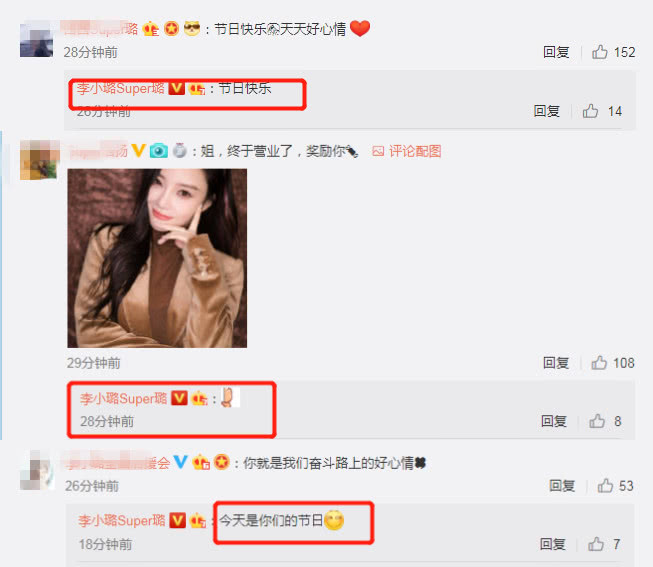Like the photo comment with 108 likes

pyautogui.click(x=599, y=363)
